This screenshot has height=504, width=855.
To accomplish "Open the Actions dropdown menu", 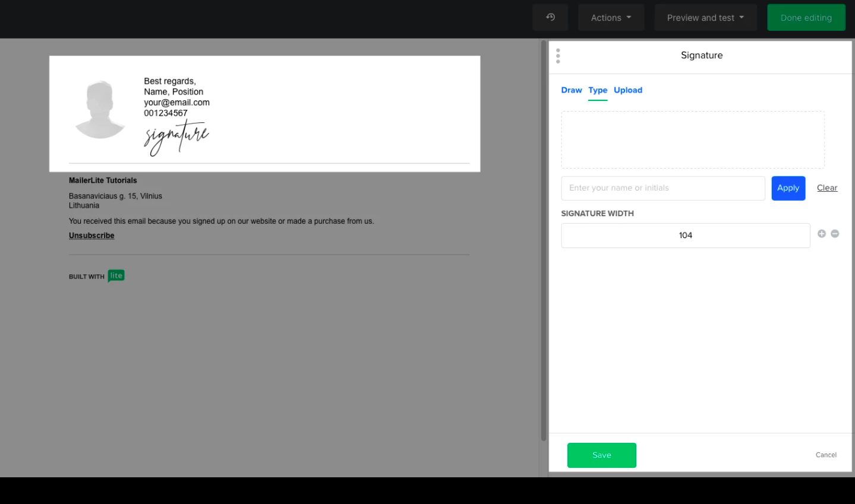I will (611, 18).
